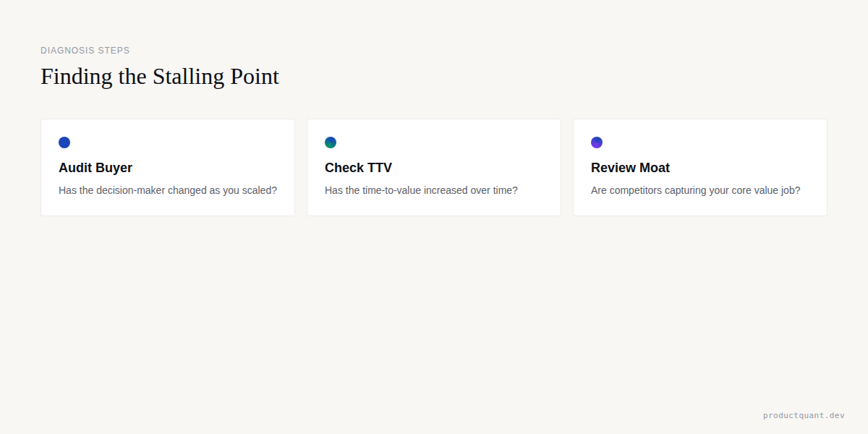The width and height of the screenshot is (868, 434).
Task: Open the Review Moat card
Action: [700, 167]
